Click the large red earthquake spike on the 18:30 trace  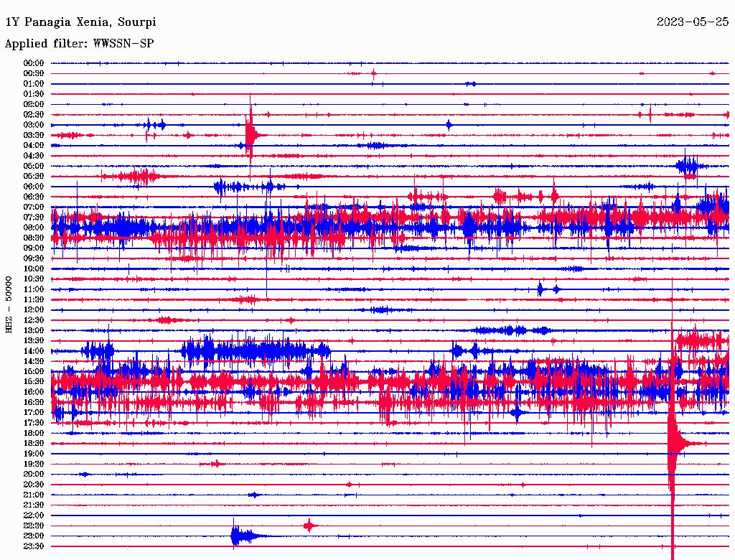click(673, 443)
